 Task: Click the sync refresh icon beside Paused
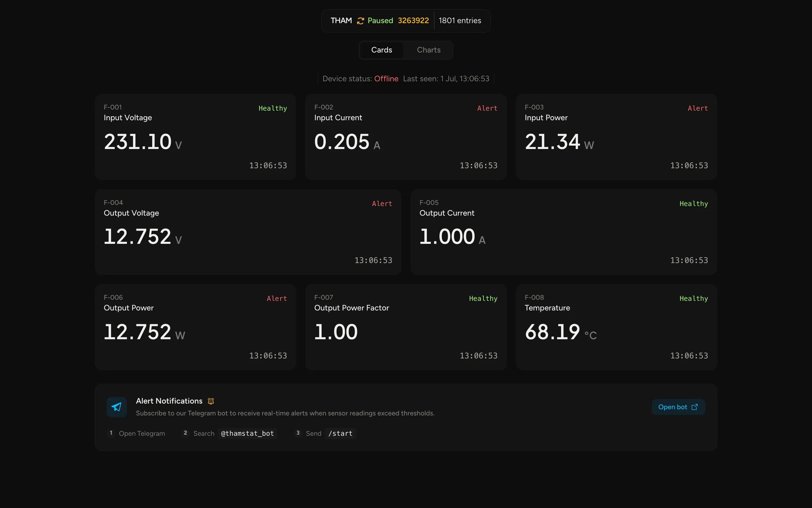point(360,21)
